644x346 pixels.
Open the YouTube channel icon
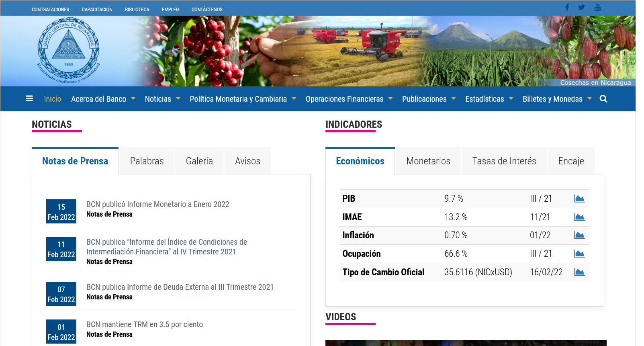tap(597, 7)
